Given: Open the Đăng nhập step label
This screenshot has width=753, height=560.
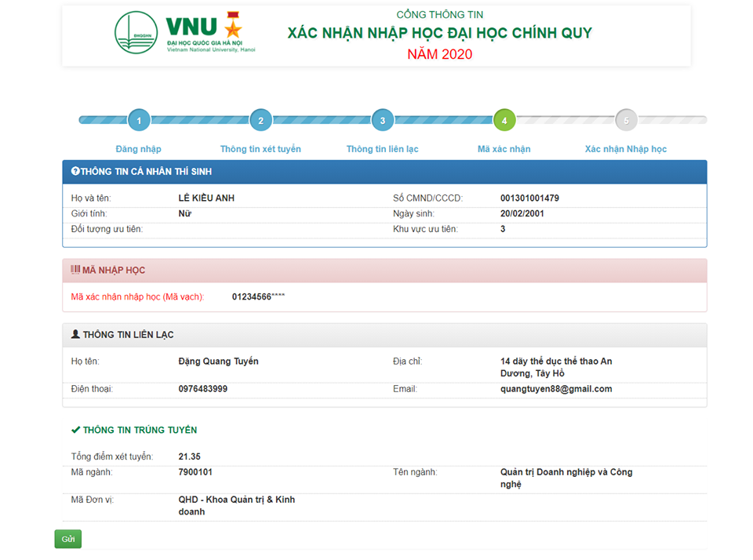Looking at the screenshot, I should 139,149.
